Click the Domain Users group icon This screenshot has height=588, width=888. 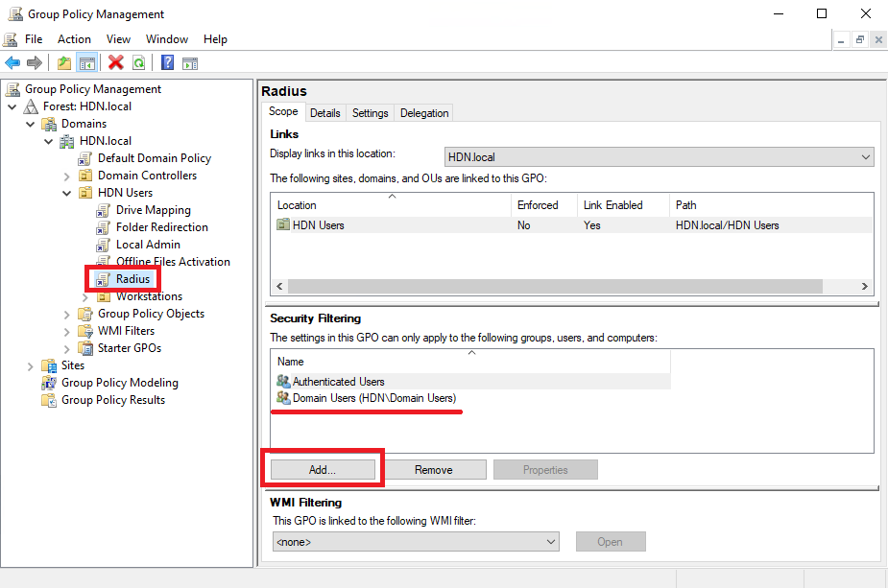283,398
